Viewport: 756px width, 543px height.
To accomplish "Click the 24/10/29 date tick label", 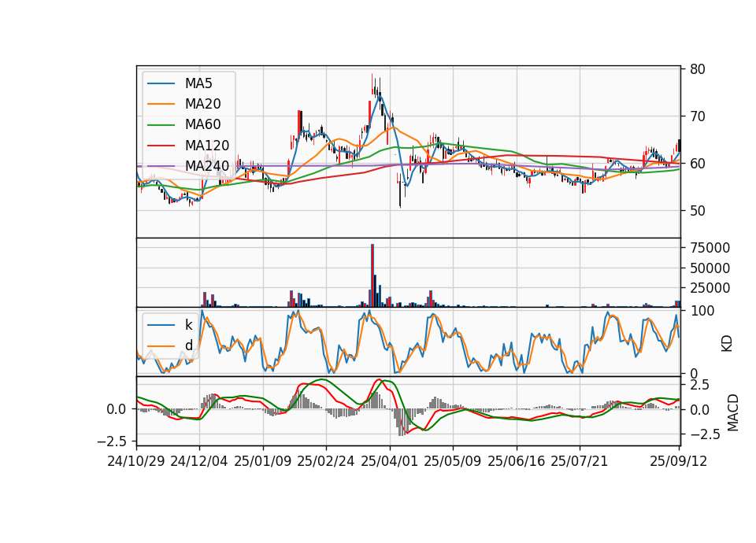I will coord(136,462).
